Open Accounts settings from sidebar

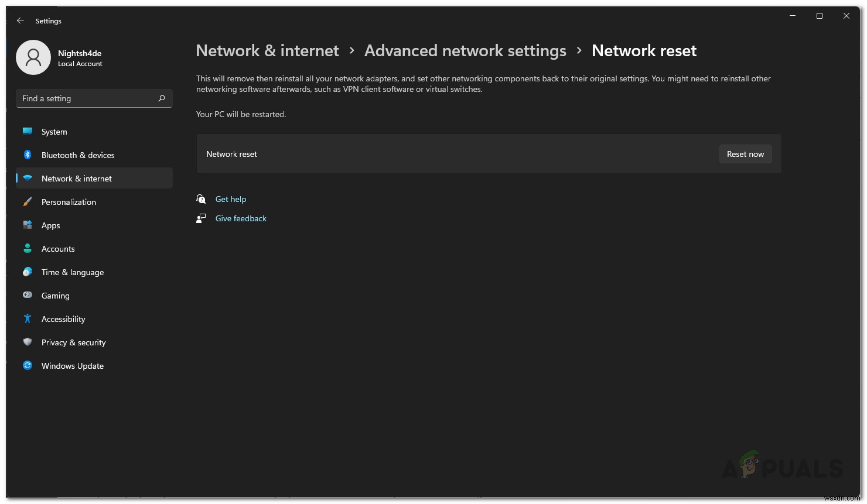[28, 248]
